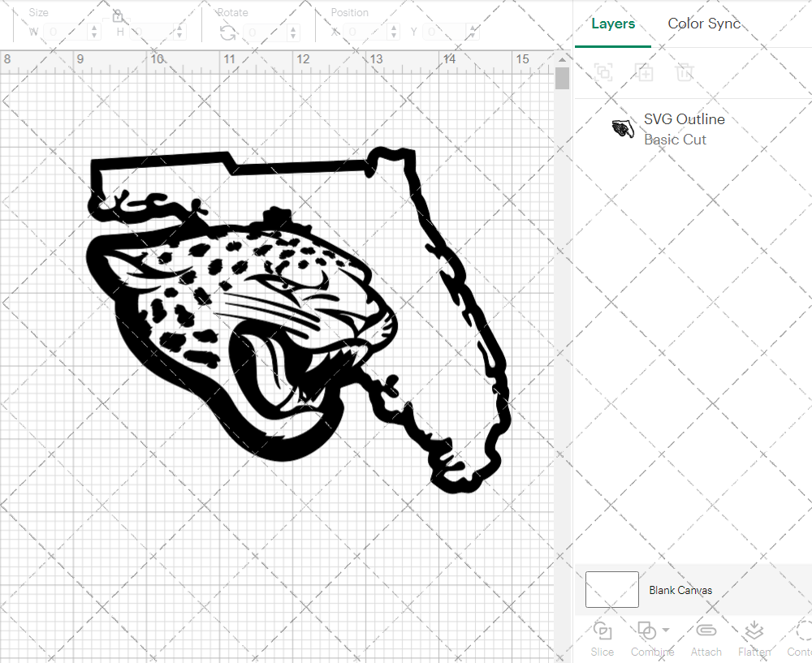
Task: Click the Blank Canvas label
Action: pos(680,590)
